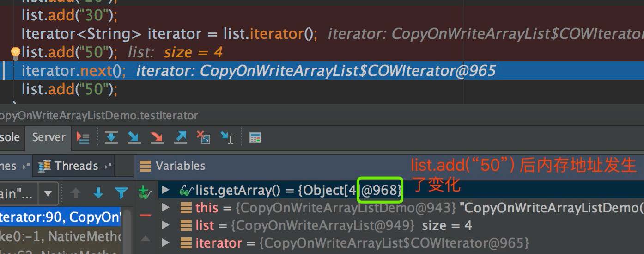644x254 pixels.
Task: Click the Variables panel header icon
Action: [146, 166]
